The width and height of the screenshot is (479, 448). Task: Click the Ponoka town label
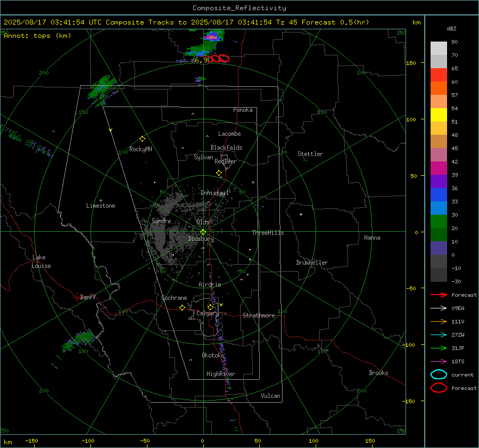pyautogui.click(x=243, y=110)
